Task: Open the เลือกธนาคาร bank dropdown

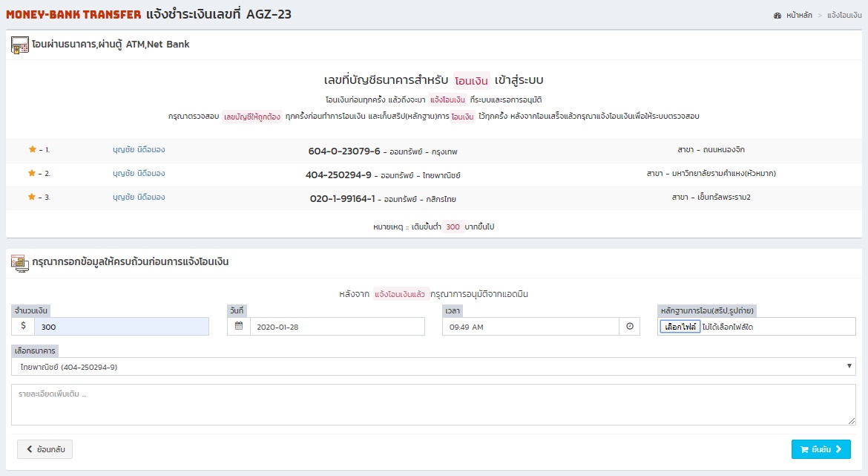Action: click(x=433, y=366)
